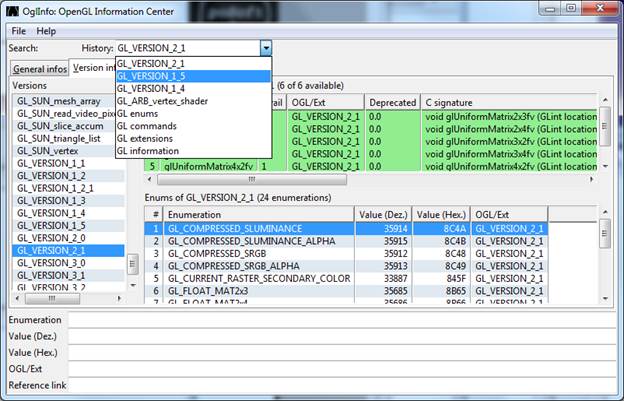This screenshot has width=624, height=401.
Task: Sort by the Deprecated column header
Action: [391, 102]
